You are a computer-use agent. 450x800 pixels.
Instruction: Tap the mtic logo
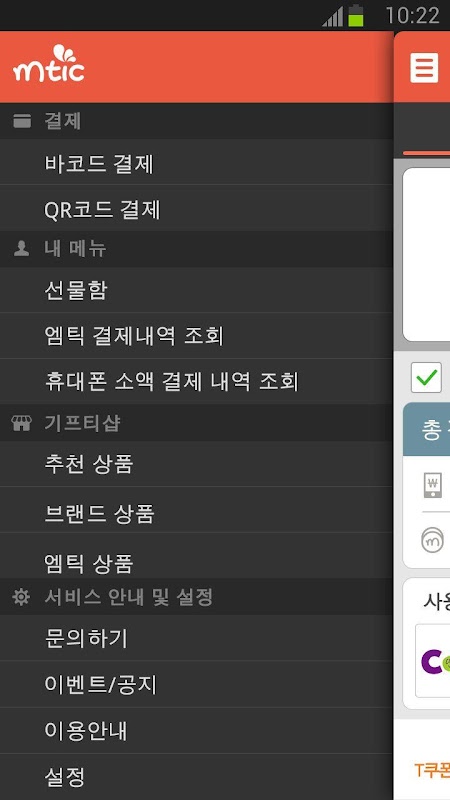tap(49, 64)
